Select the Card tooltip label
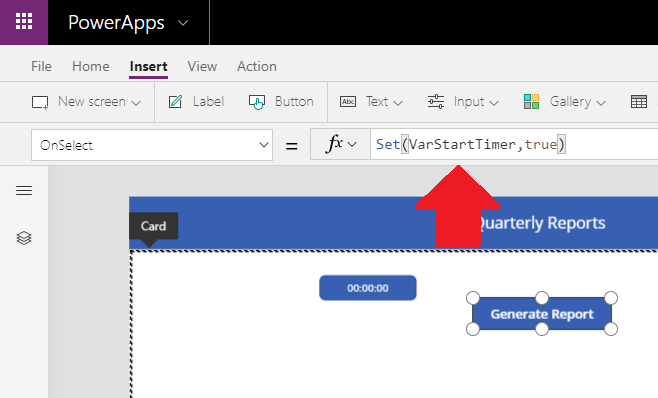Viewport: 658px width, 398px height. coord(154,226)
